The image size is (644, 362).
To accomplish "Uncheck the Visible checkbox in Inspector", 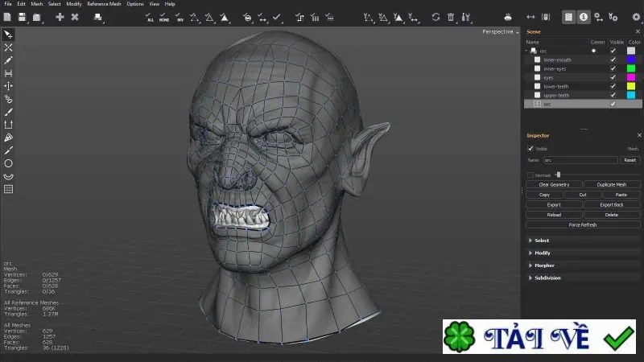I will point(530,148).
